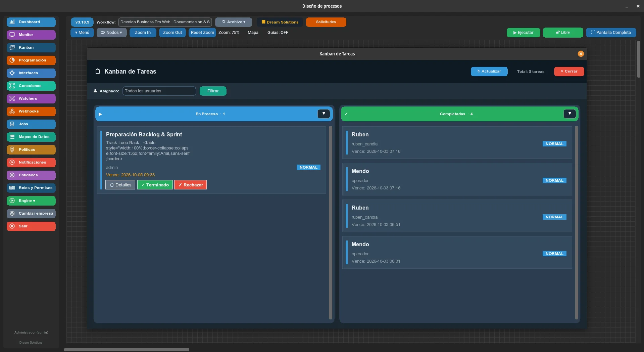Open the Interfaces sidebar icon
Viewport: 644px width, 352px height.
point(12,73)
